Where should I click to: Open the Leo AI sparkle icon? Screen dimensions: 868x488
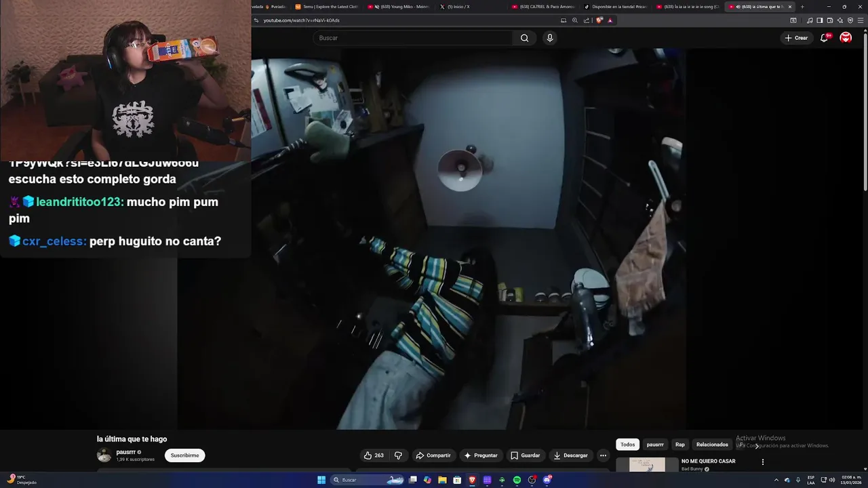pos(840,20)
